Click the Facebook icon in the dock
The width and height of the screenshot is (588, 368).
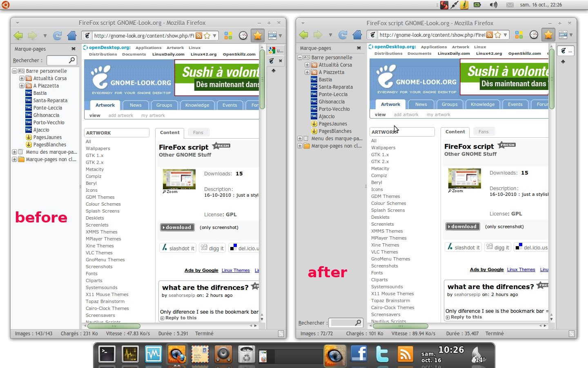click(x=359, y=353)
